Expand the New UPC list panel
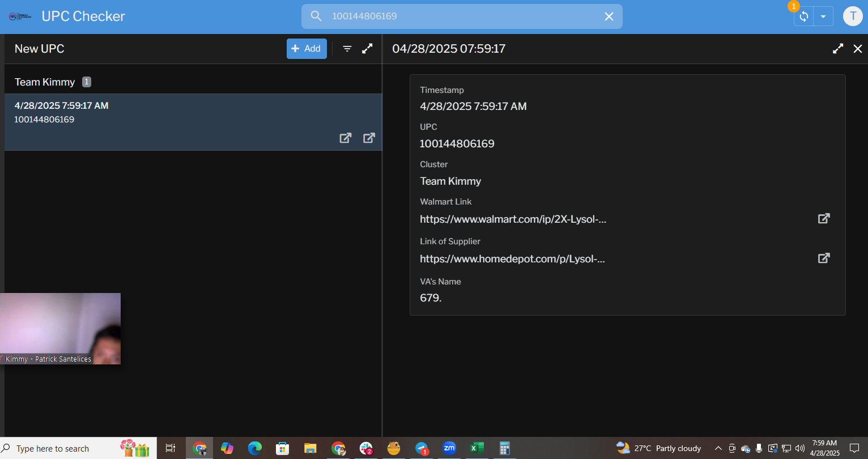Image resolution: width=868 pixels, height=459 pixels. [x=367, y=49]
